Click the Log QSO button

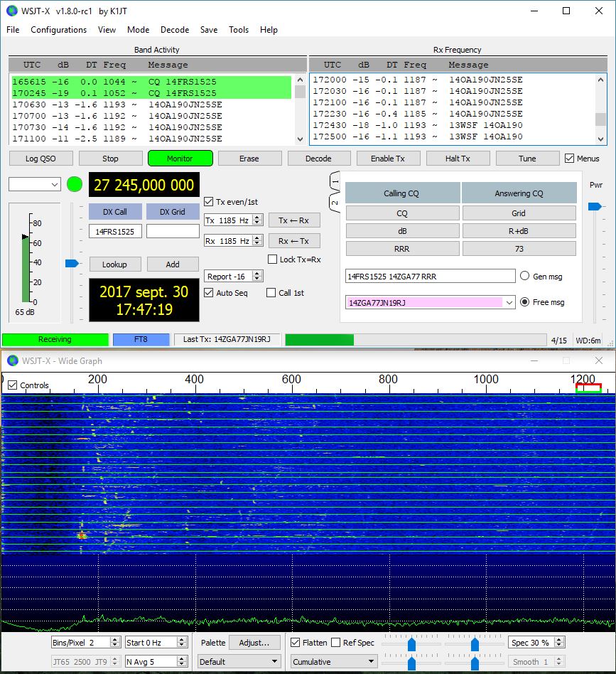40,159
